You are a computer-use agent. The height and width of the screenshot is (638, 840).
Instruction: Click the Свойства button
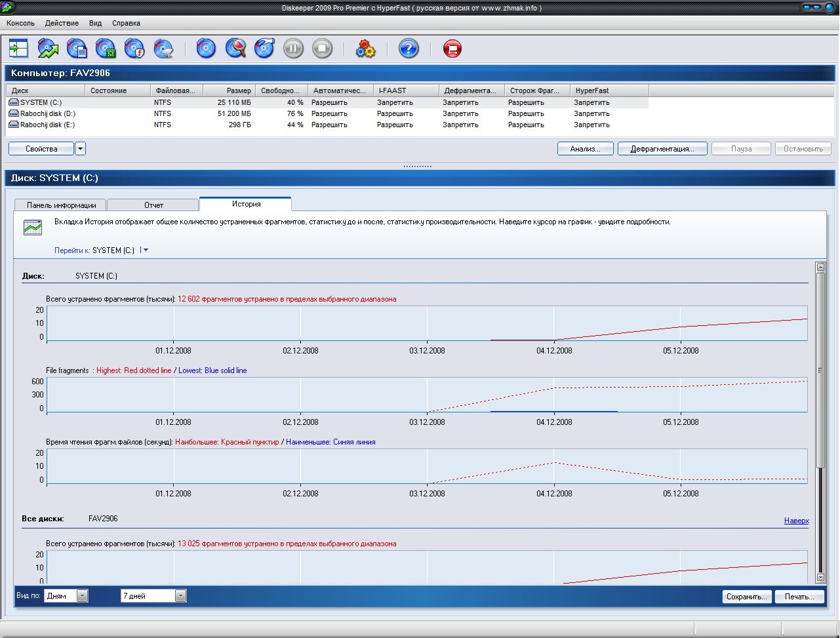[41, 149]
